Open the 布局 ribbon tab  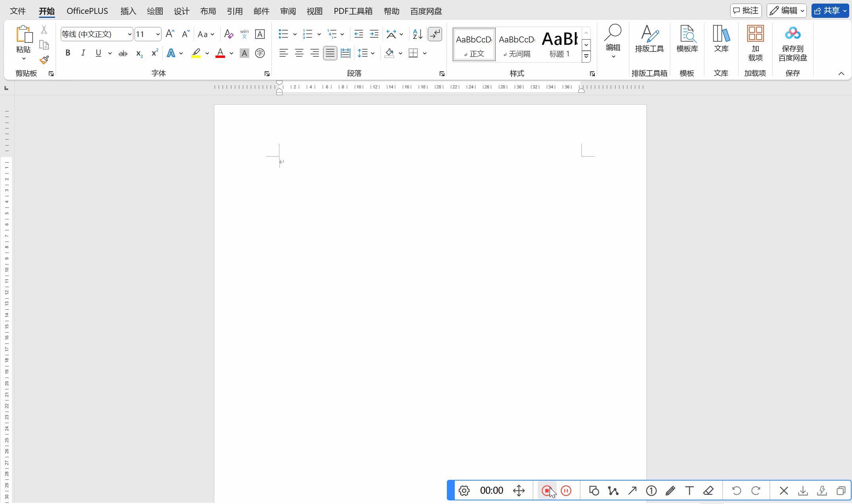[208, 11]
